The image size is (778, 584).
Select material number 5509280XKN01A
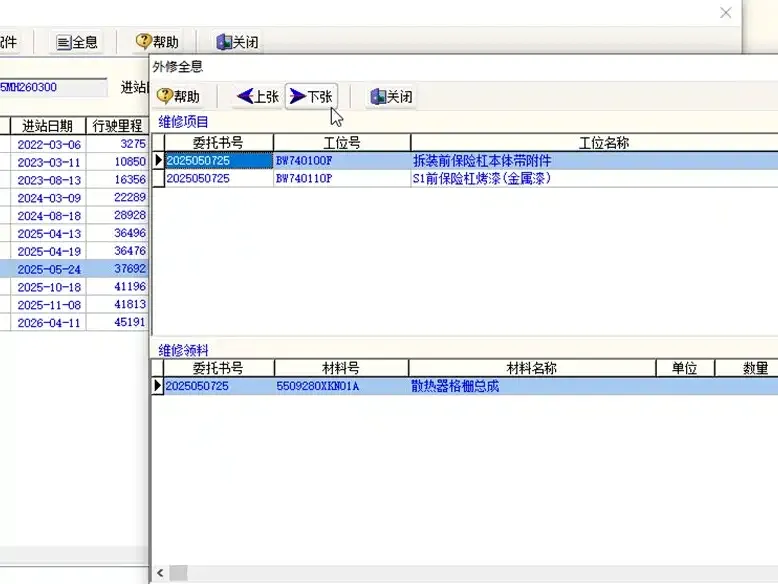[x=318, y=386]
